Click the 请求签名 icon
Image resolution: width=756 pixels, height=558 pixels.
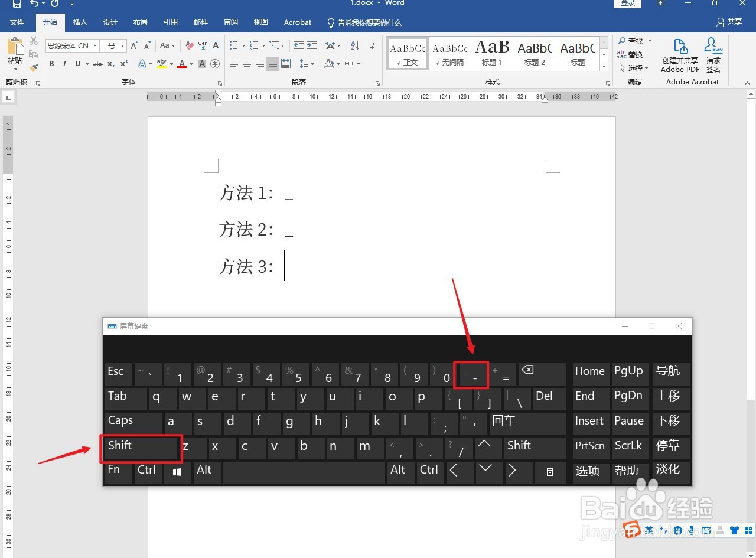[x=713, y=54]
